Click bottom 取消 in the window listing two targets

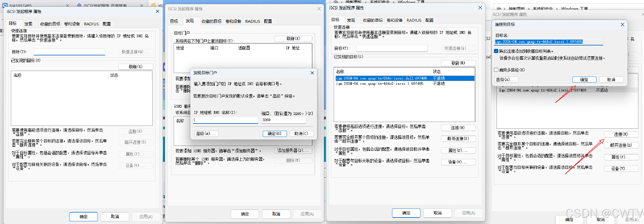click(x=438, y=213)
